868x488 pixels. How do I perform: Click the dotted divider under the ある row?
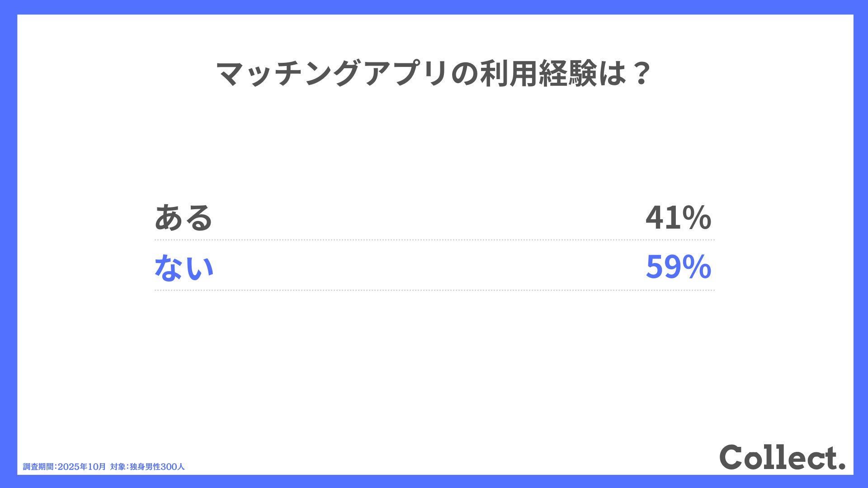tap(434, 240)
